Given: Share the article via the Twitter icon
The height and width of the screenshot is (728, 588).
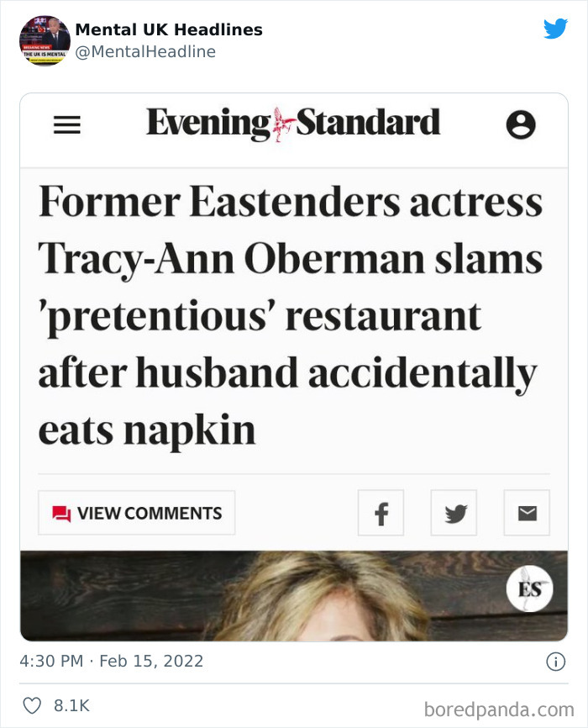Looking at the screenshot, I should pos(454,513).
